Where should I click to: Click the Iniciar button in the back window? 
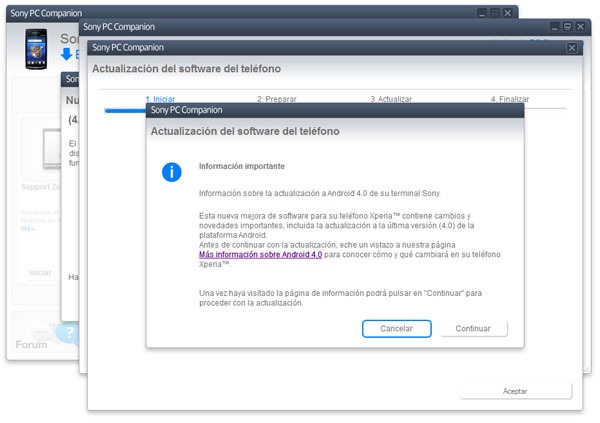[x=40, y=273]
